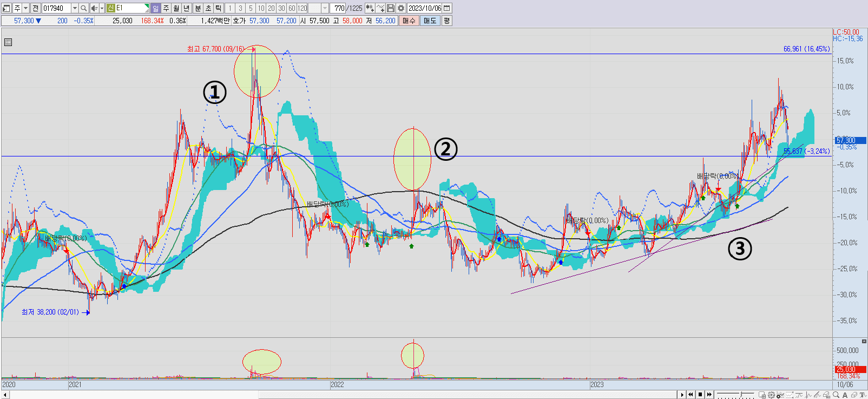Click the 최저 38,200 (02/01) label
Screen dimensions: 868x399
coord(50,312)
